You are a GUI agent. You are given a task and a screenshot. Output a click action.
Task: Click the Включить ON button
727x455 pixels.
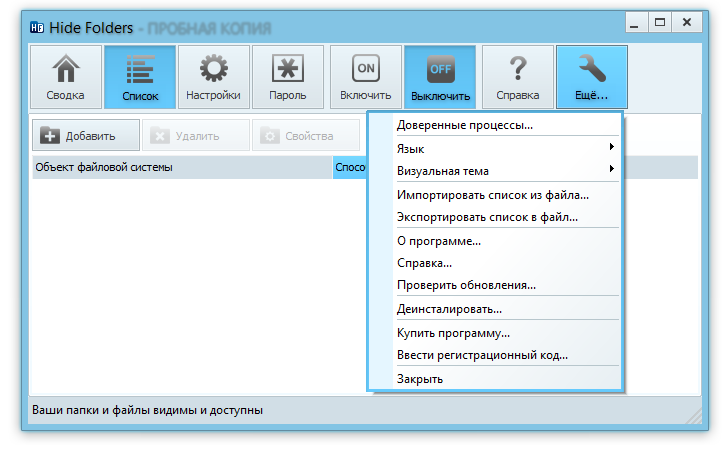pyautogui.click(x=366, y=77)
